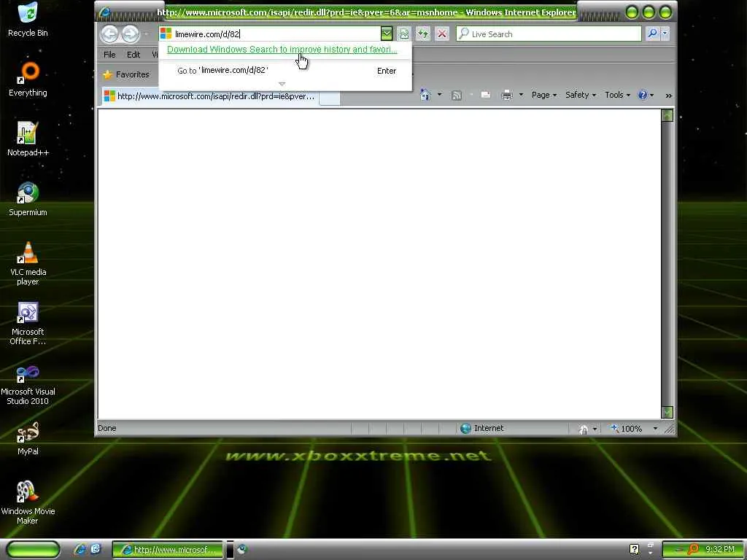Viewport: 747px width, 560px height.
Task: Click the 100% zoom level button
Action: coord(627,429)
